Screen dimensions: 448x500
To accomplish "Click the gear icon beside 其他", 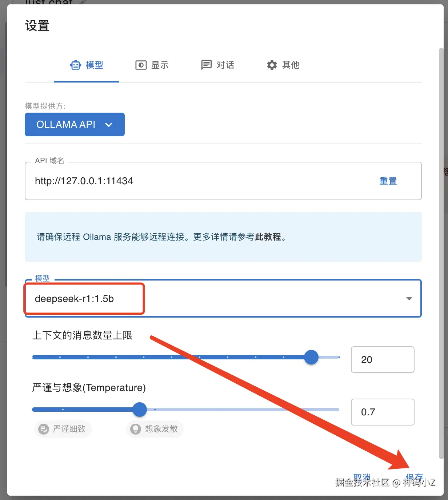I will 272,65.
